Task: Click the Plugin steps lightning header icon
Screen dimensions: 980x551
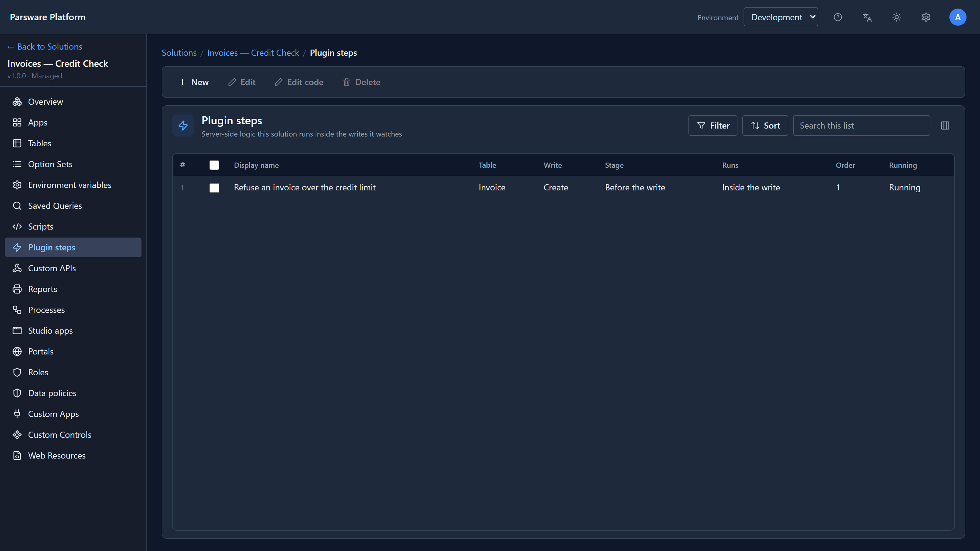Action: [183, 126]
